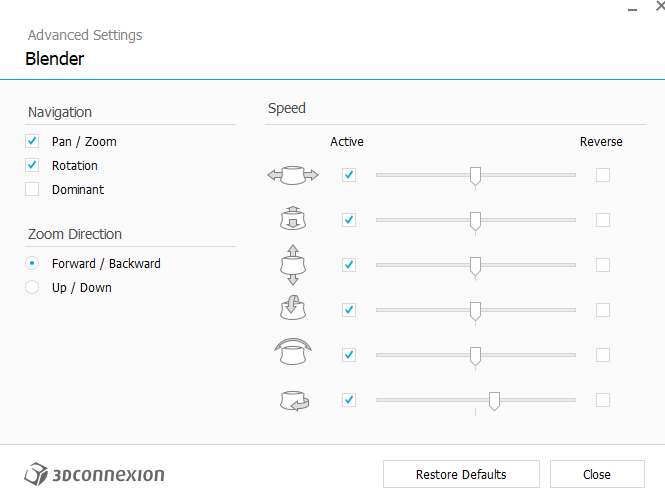The height and width of the screenshot is (499, 665).
Task: Toggle Active for roll axis
Action: coord(349,355)
